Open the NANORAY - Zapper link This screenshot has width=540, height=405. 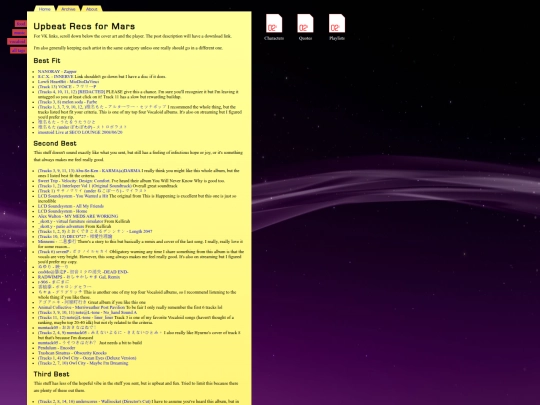pyautogui.click(x=57, y=72)
